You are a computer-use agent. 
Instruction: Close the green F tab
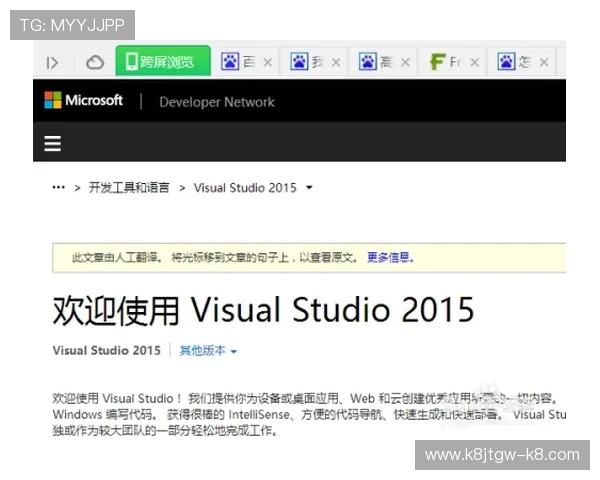point(474,62)
